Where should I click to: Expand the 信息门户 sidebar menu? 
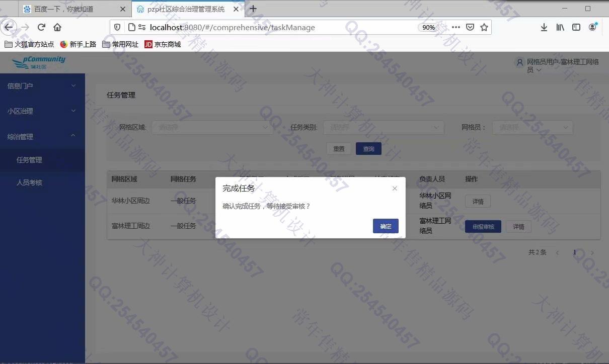tap(42, 86)
